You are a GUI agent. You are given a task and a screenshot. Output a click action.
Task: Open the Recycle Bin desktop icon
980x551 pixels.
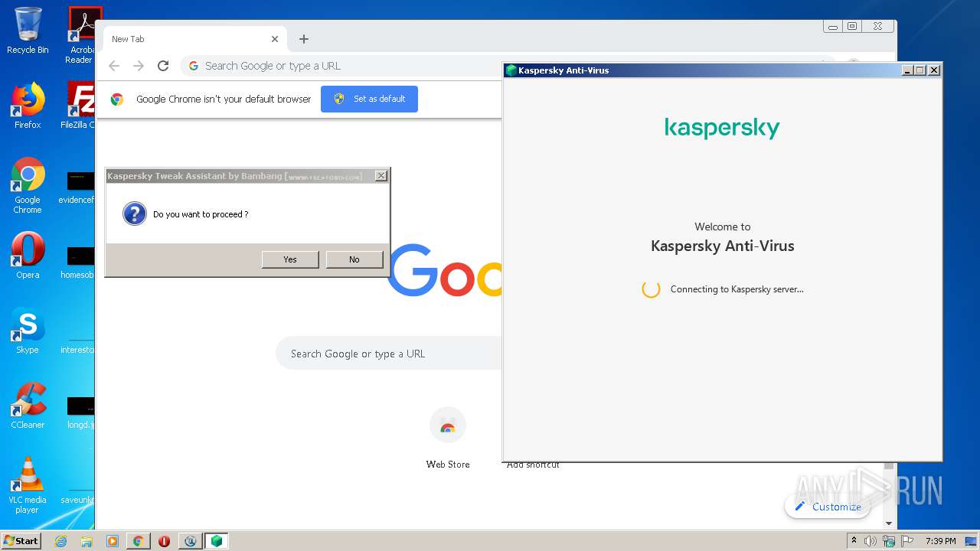[28, 30]
